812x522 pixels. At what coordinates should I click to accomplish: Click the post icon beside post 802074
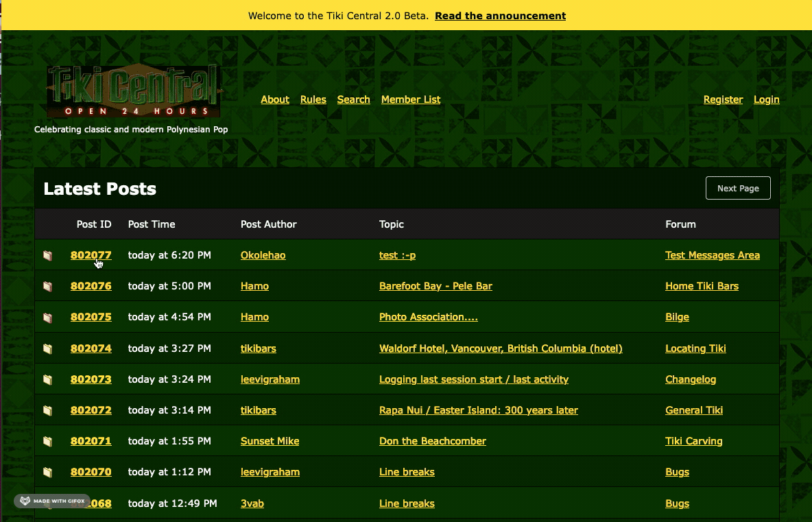click(47, 348)
